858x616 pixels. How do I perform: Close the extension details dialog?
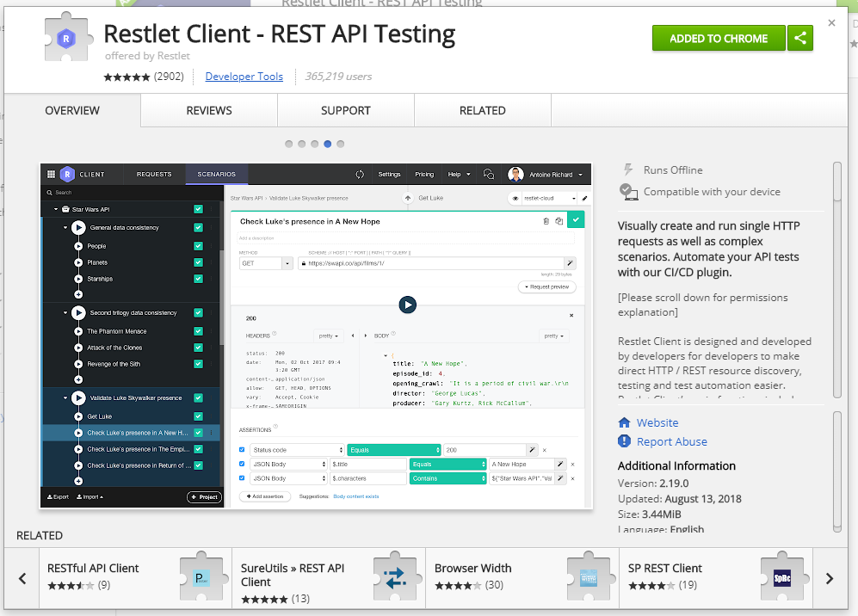[x=831, y=23]
